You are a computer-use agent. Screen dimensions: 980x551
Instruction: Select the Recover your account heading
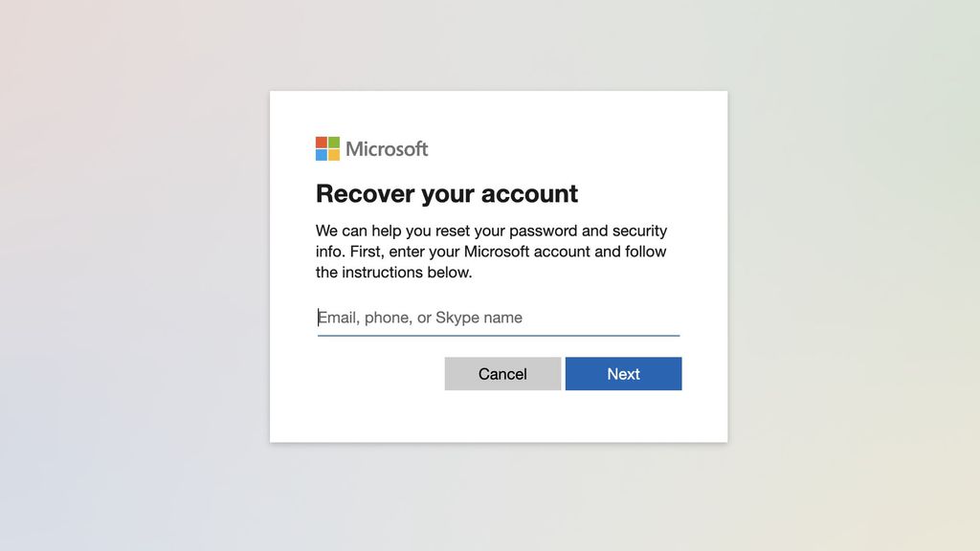[x=446, y=193]
